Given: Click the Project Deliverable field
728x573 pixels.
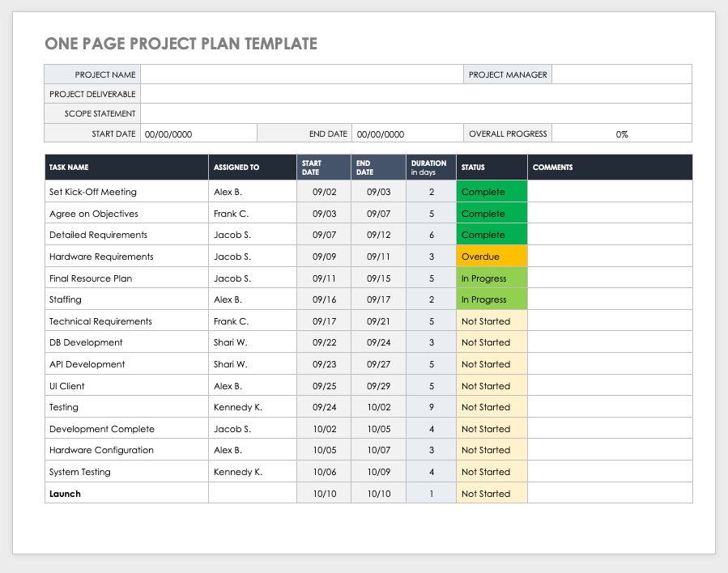Looking at the screenshot, I should 416,94.
